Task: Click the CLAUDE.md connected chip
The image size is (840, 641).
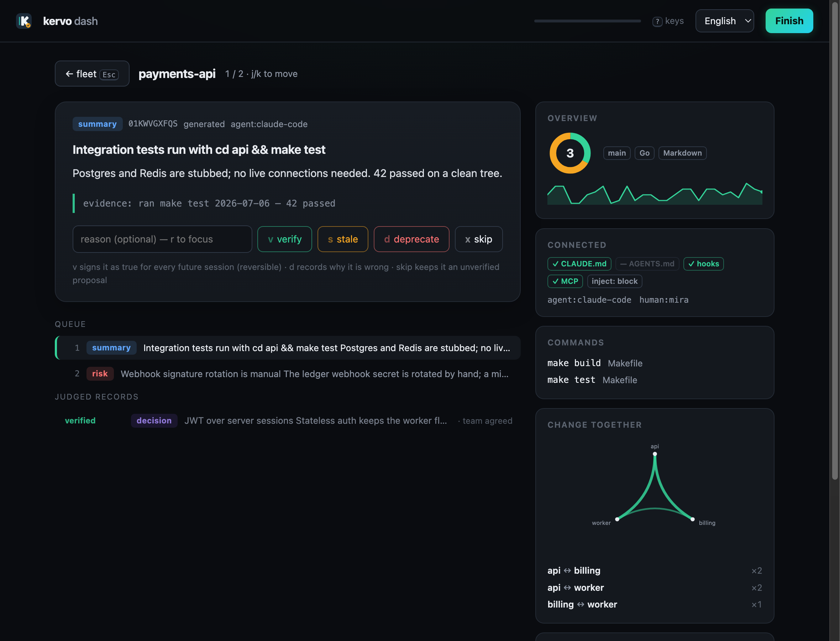Action: [579, 264]
